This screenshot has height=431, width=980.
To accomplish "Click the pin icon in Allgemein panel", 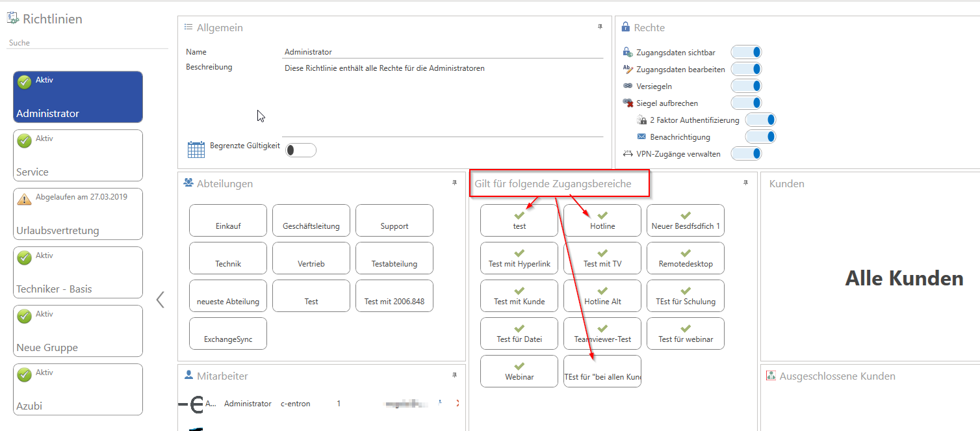I will point(600,27).
